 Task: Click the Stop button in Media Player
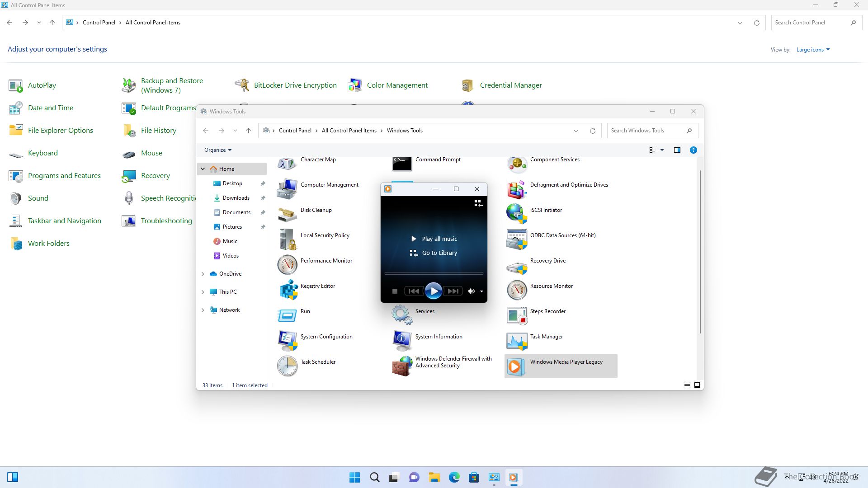(395, 291)
